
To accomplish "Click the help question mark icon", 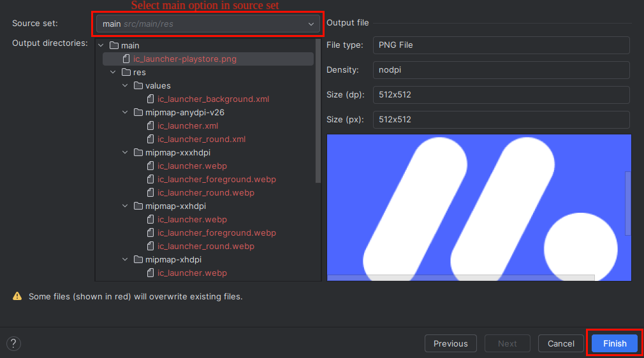I will tap(13, 343).
